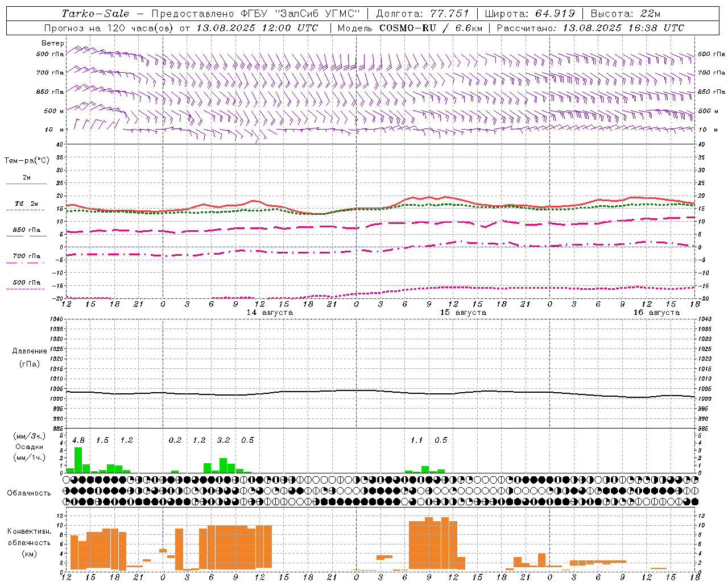Viewport: 728px width, 582px height.
Task: Click the precipitation total 4.8
Action: pyautogui.click(x=78, y=440)
